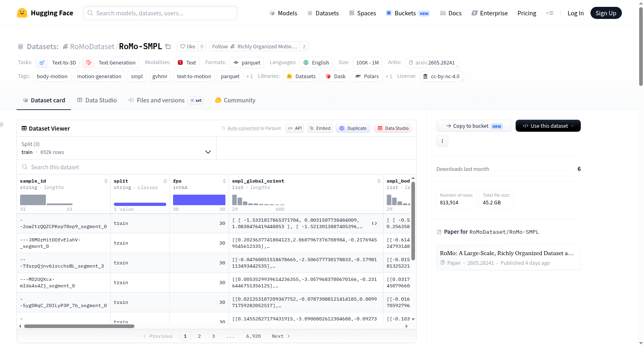Image resolution: width=644 pixels, height=347 pixels.
Task: Click the Log In link
Action: coord(576,13)
